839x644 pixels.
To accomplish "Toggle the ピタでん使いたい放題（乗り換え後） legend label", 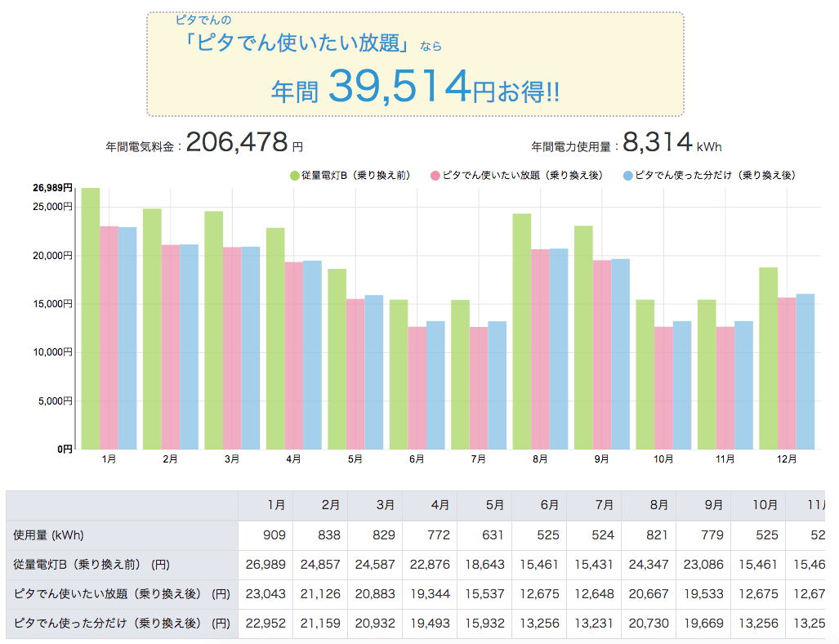I will coord(523,176).
